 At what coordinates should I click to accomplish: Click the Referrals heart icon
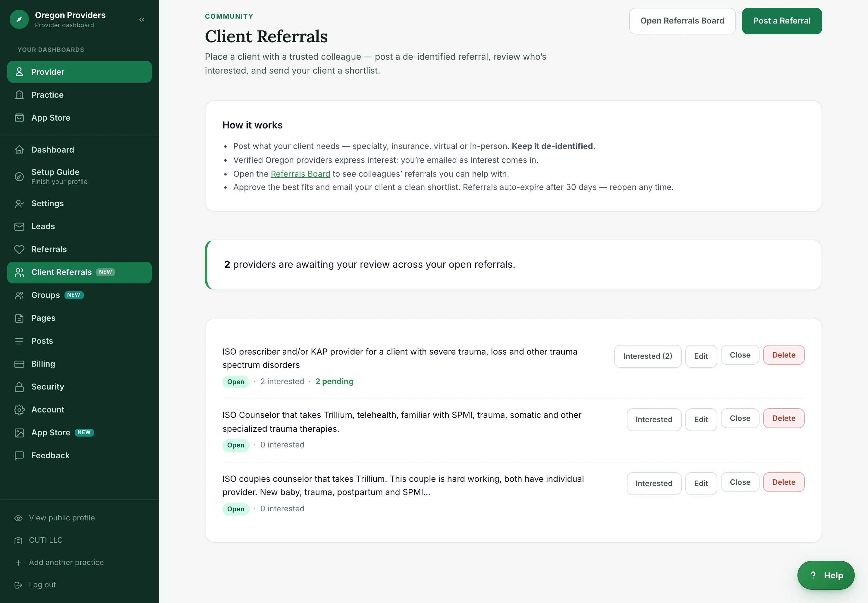pos(19,249)
